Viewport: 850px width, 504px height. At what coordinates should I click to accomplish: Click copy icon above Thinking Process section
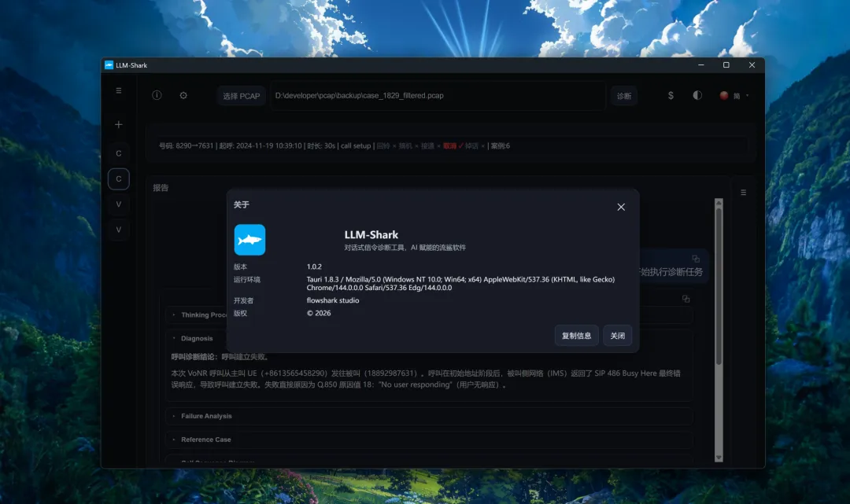(686, 299)
